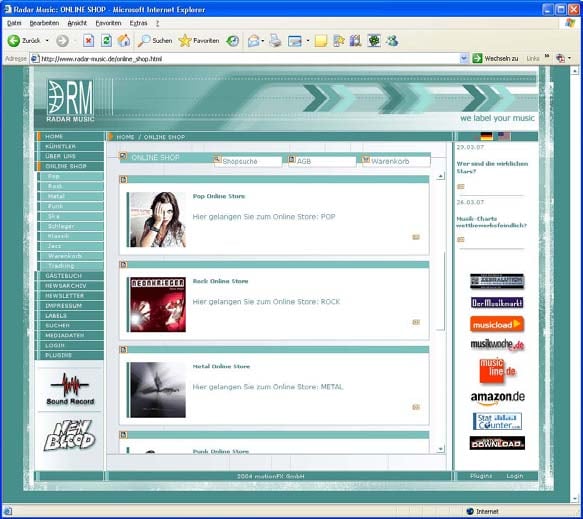Open back button history dropdown arrow
Viewport: 583px width, 519px height.
(47, 41)
